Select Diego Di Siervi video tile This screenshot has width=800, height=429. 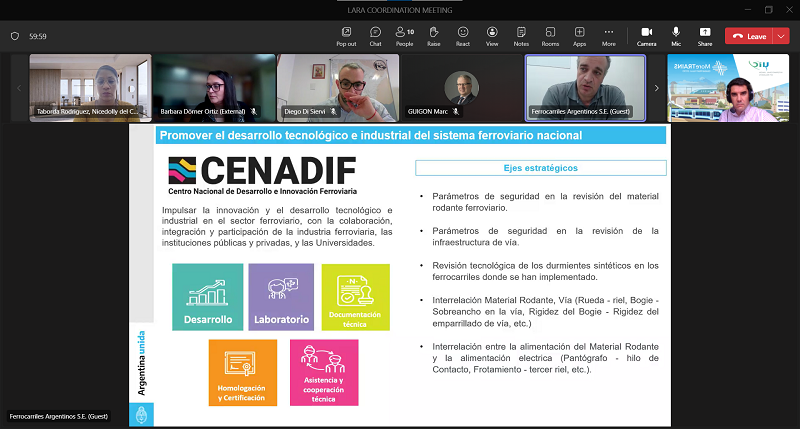tap(338, 88)
